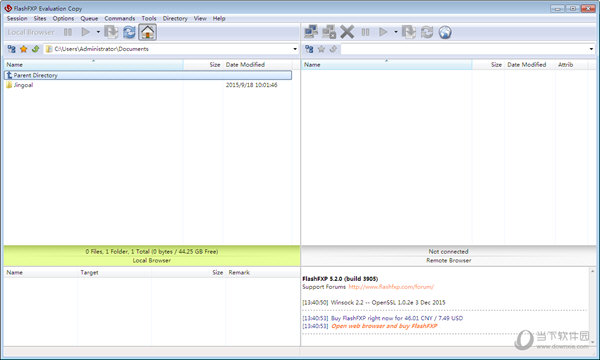Open the Directory menu

point(175,18)
